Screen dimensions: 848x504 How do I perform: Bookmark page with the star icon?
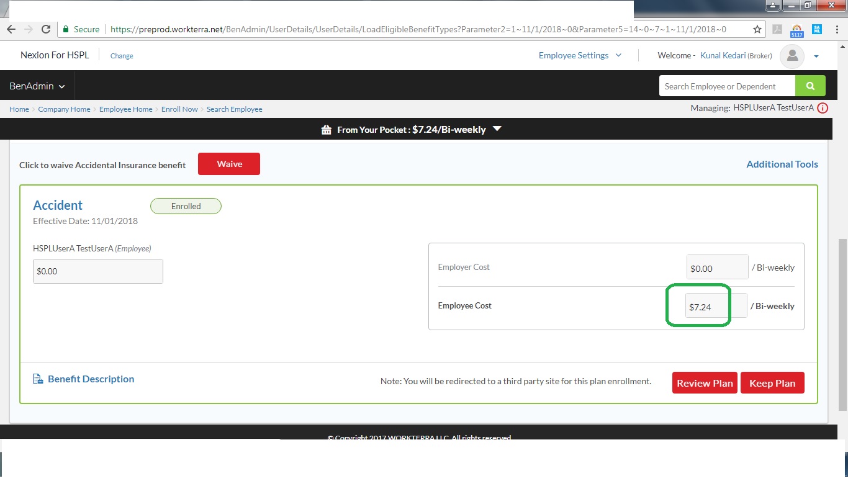point(757,29)
